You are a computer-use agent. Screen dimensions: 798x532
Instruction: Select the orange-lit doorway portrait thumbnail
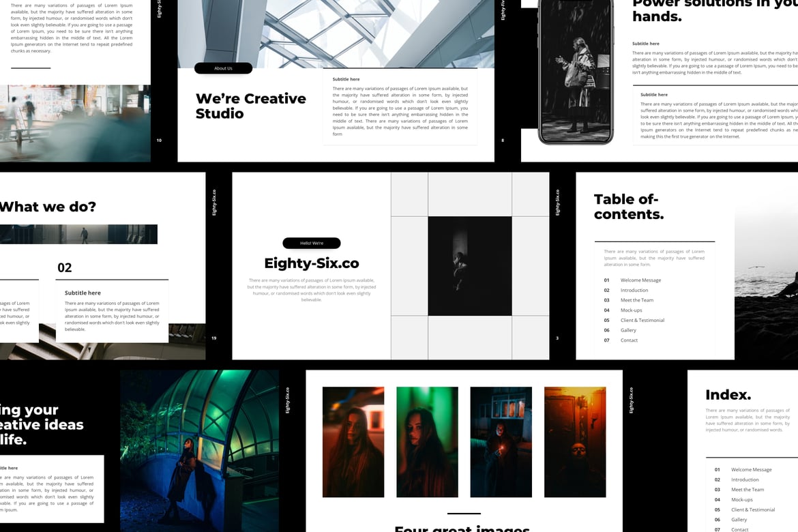click(575, 442)
